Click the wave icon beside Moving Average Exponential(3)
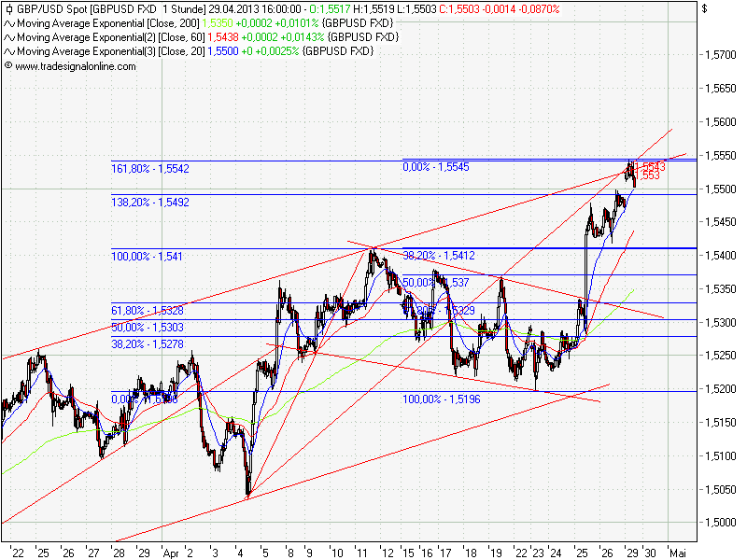The image size is (747, 560). pyautogui.click(x=9, y=51)
